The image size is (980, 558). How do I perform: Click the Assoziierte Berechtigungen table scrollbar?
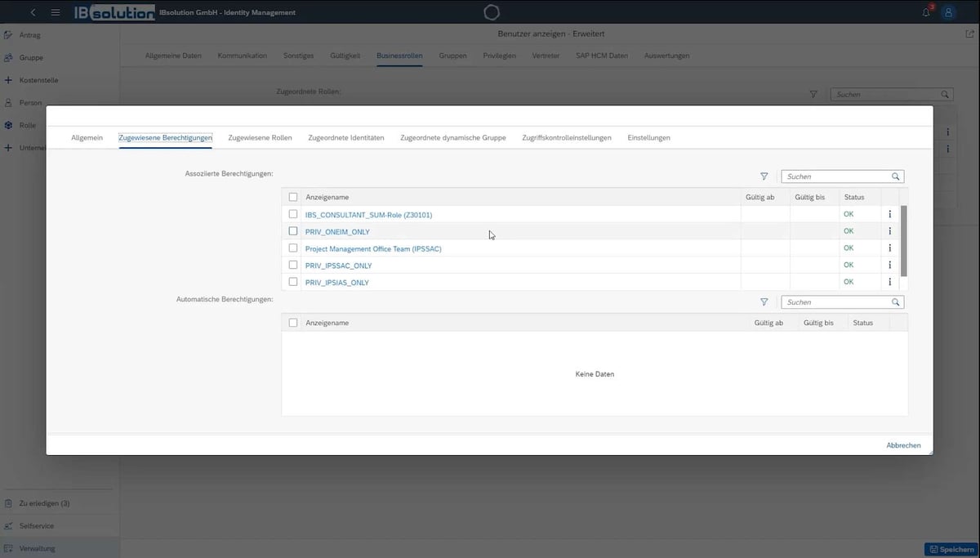point(903,240)
